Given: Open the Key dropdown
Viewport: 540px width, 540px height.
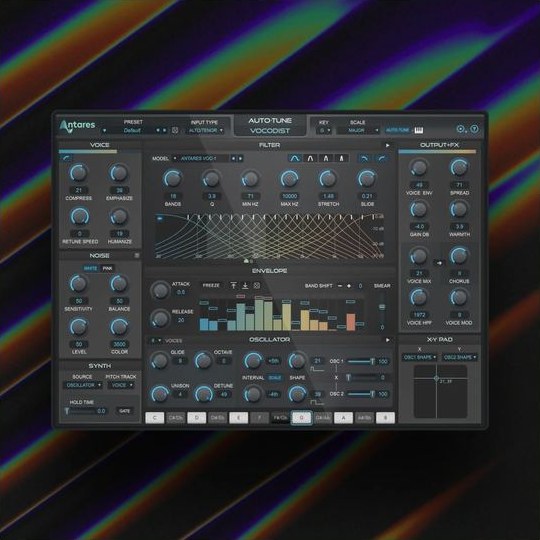Looking at the screenshot, I should (x=324, y=131).
